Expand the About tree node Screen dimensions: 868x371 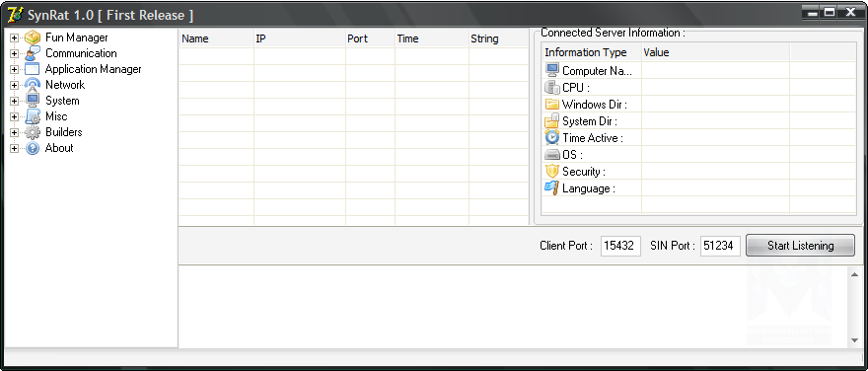[15, 148]
